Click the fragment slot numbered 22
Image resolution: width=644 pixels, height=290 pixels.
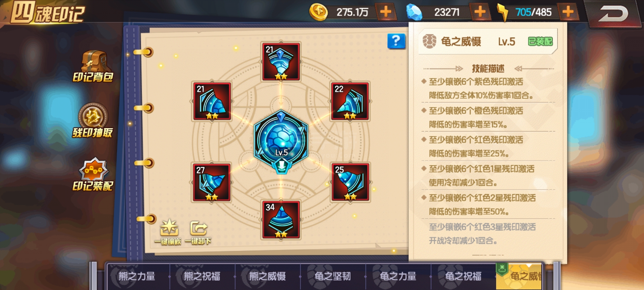pos(350,101)
